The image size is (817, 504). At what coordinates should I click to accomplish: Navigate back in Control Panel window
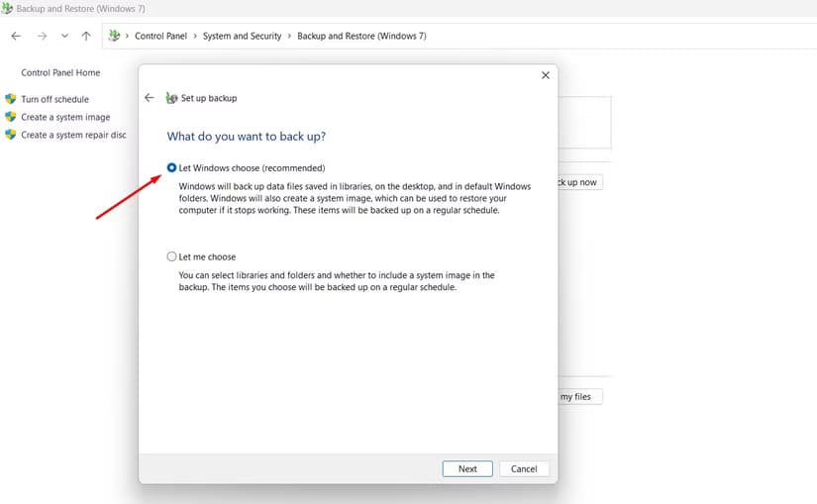[16, 36]
